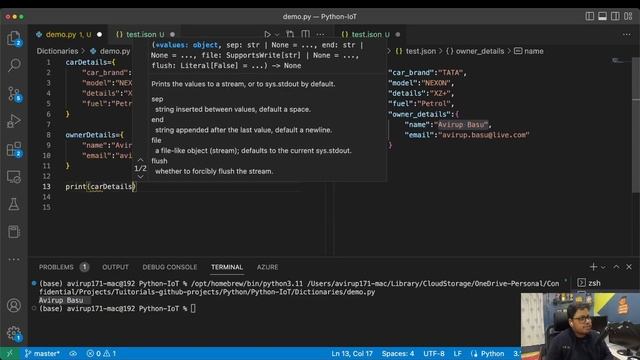Switch to the DEBUG CONSOLE tab
Viewport: 640px width, 360px height.
(169, 267)
